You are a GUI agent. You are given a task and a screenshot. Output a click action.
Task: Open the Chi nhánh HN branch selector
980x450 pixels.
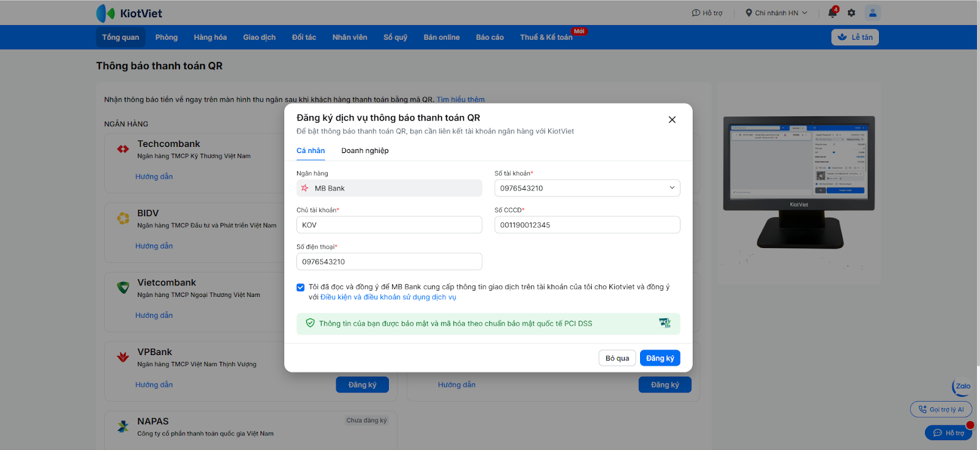(776, 13)
